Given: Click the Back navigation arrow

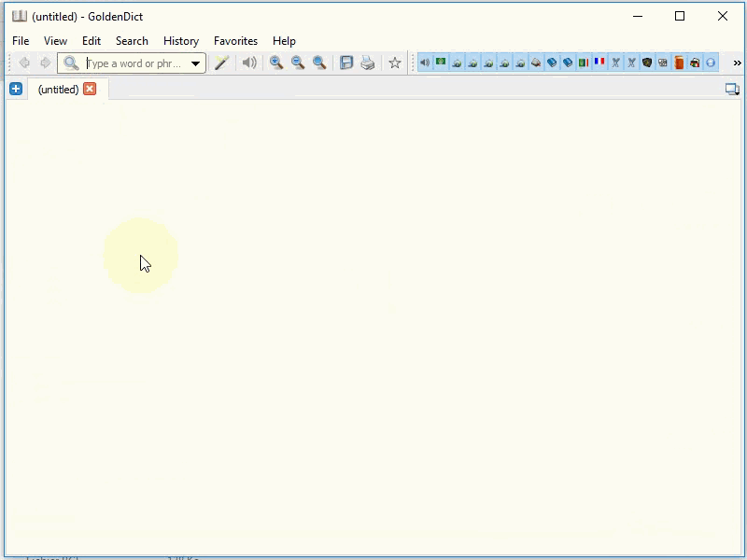Looking at the screenshot, I should tap(24, 63).
